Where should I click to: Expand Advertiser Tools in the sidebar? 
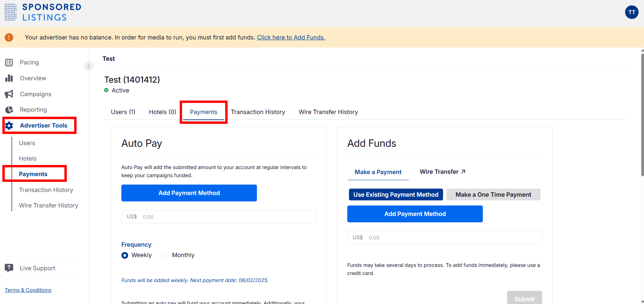pos(43,126)
